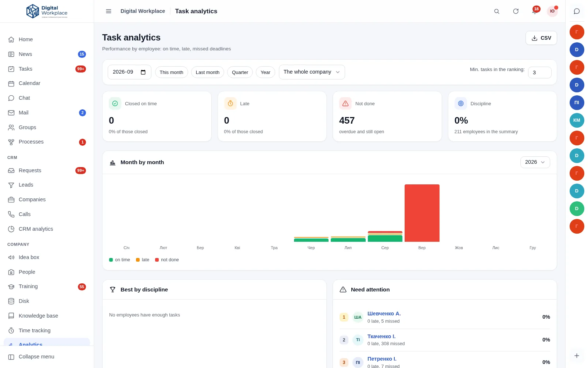The height and width of the screenshot is (368, 588).
Task: Open Groups in sidebar
Action: [x=47, y=127]
